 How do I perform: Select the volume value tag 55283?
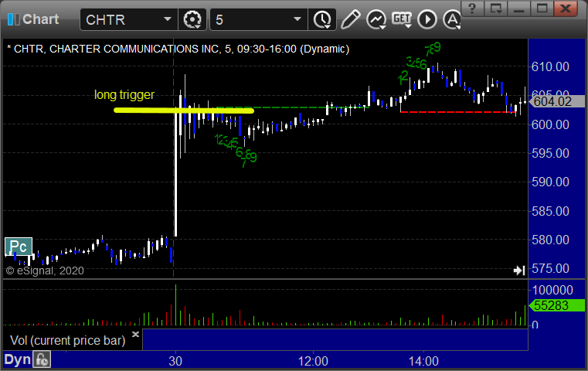pos(556,305)
